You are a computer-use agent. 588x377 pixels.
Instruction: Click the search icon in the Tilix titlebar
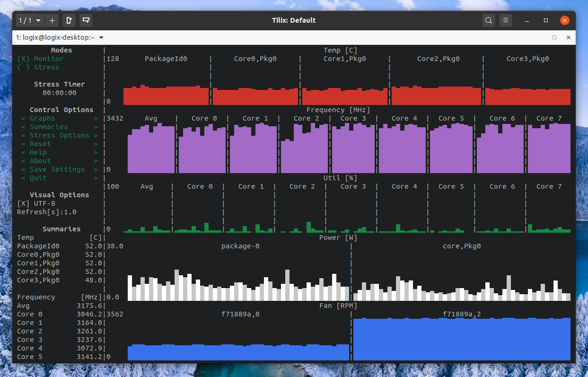[x=488, y=20]
